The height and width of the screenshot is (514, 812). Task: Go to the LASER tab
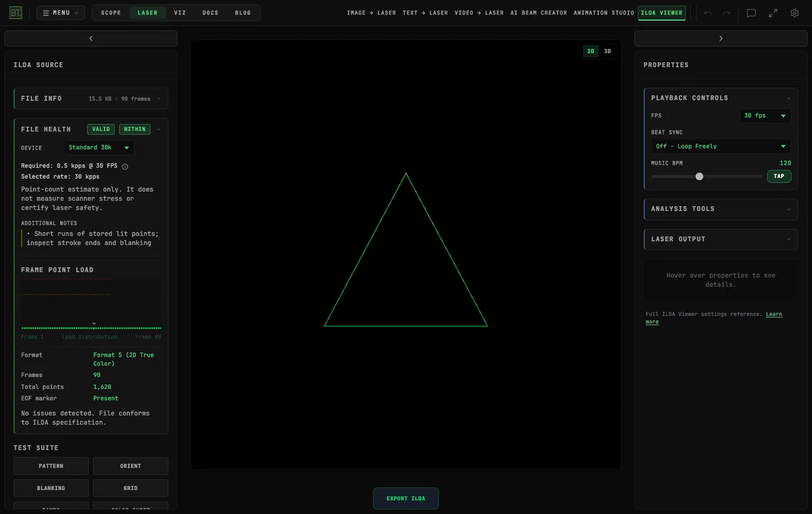click(x=148, y=13)
